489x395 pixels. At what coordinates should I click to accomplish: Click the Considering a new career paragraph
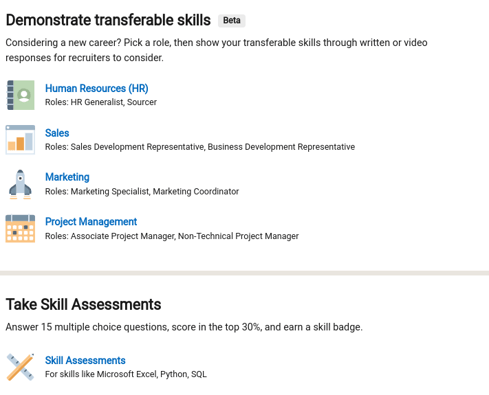pos(216,50)
